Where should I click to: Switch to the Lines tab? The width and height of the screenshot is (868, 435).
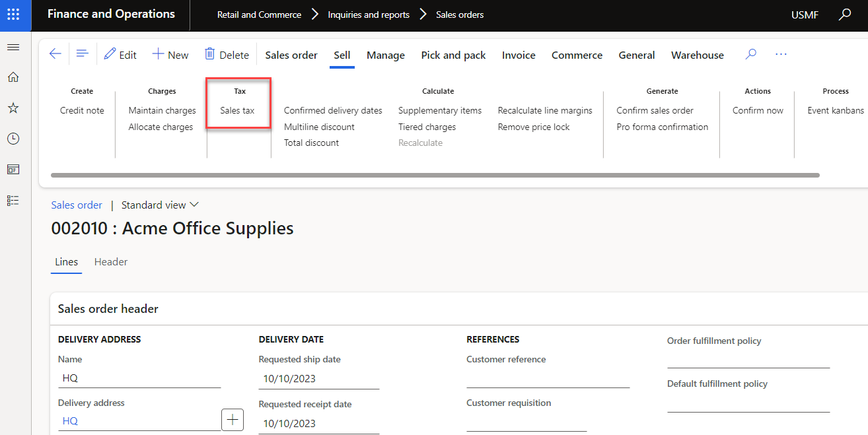pyautogui.click(x=66, y=262)
